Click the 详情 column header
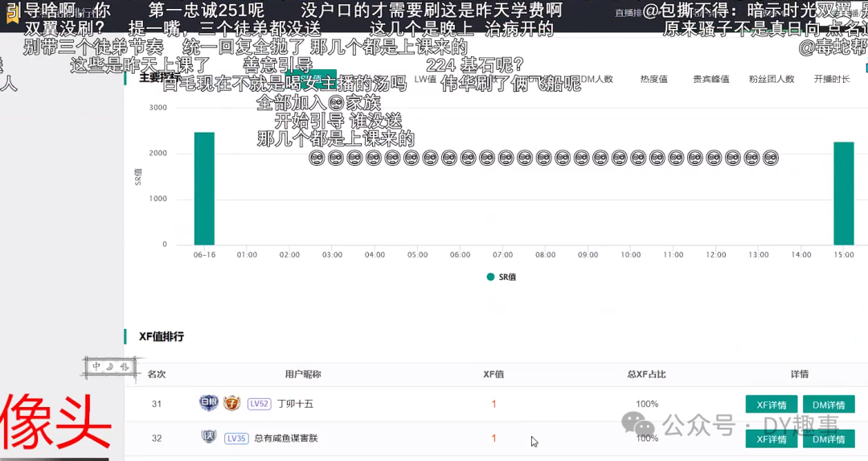Image resolution: width=868 pixels, height=461 pixels. click(x=800, y=374)
